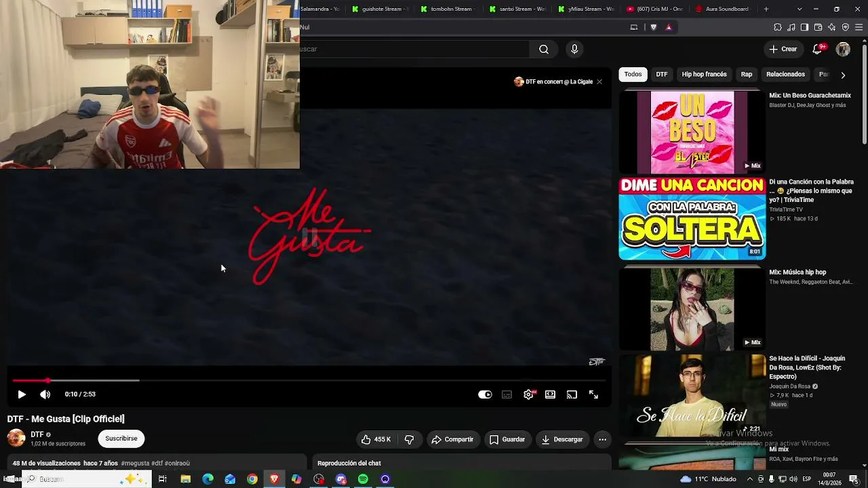Open Mix: Un Beso Guarachetamix title
The image size is (868, 488).
tap(810, 96)
